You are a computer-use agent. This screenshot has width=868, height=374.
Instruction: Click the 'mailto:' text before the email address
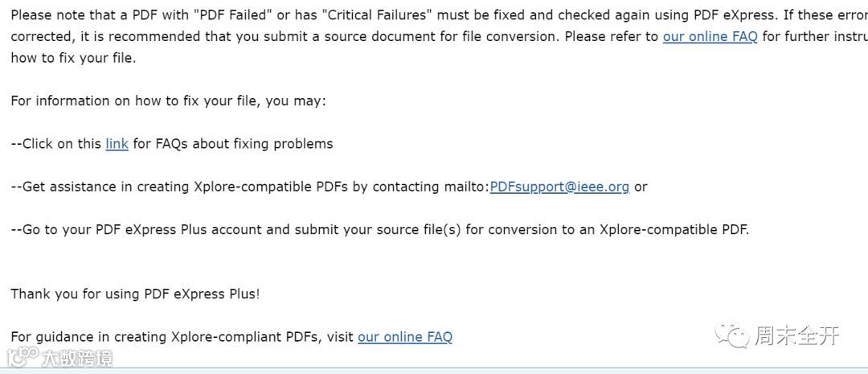click(463, 187)
